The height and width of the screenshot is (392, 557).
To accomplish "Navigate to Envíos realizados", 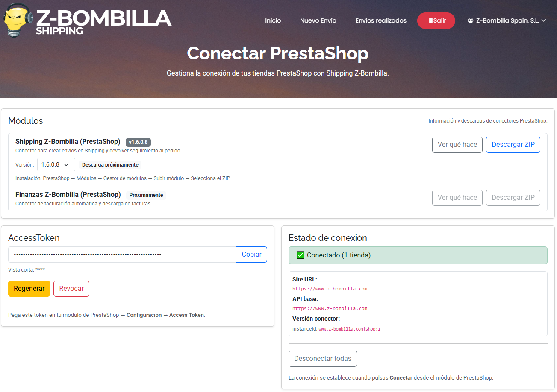I will [381, 20].
